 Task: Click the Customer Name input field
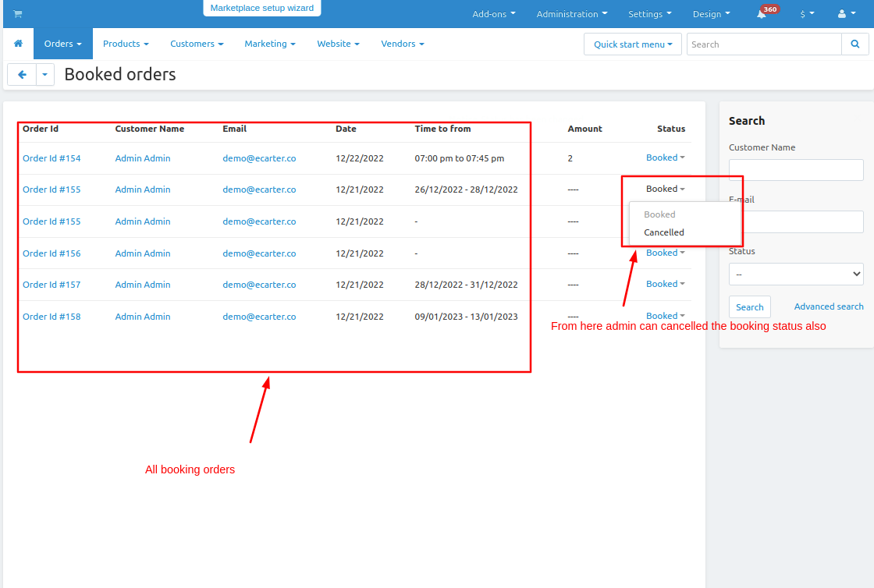(x=795, y=170)
